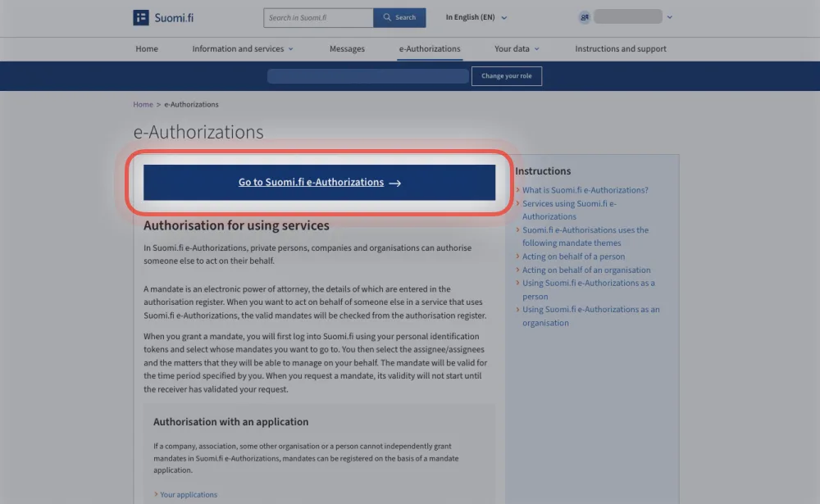Click the e-Authorizations page title
The height and width of the screenshot is (504, 820).
198,132
